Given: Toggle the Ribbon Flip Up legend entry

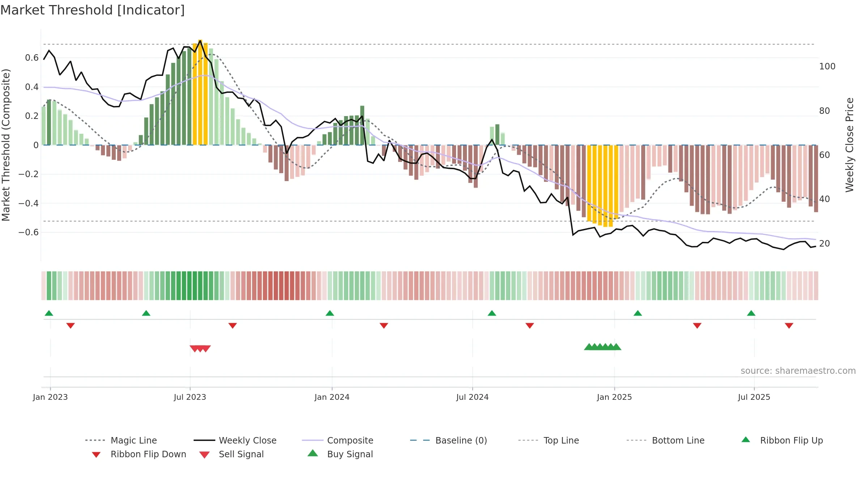Looking at the screenshot, I should click(782, 440).
